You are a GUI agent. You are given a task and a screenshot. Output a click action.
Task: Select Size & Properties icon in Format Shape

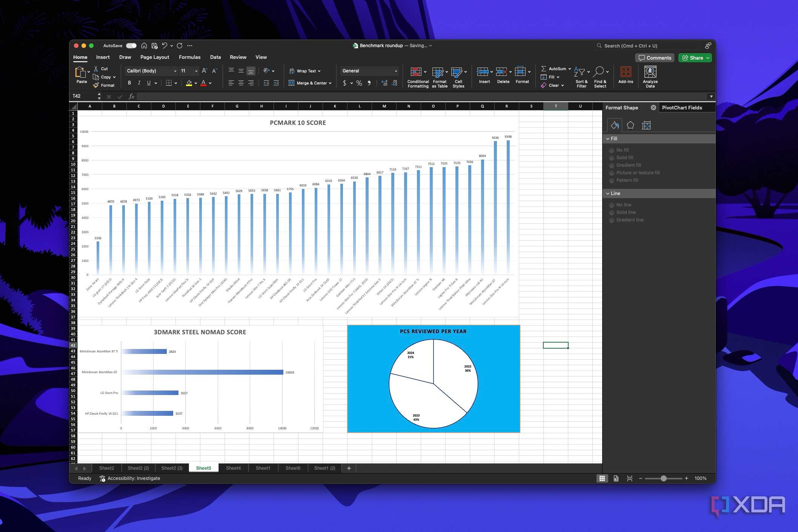pos(646,125)
